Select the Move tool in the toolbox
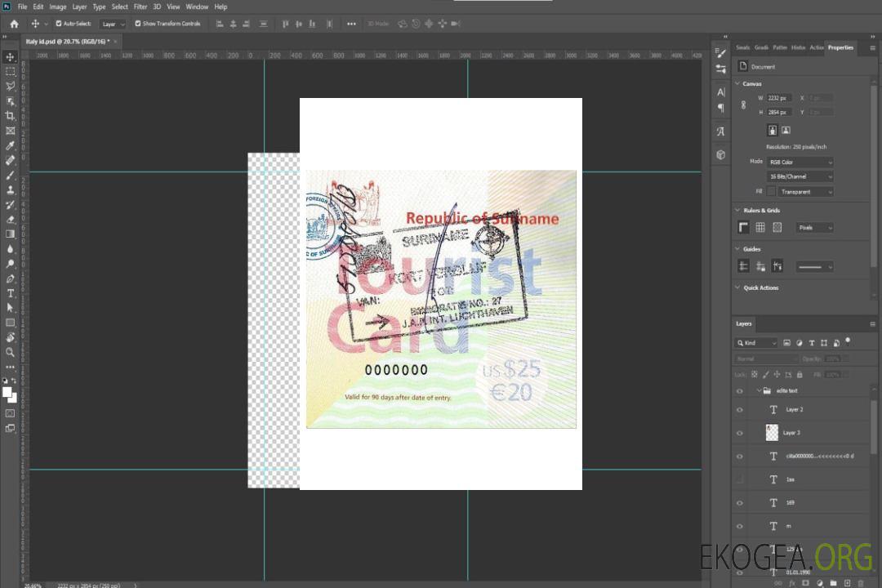This screenshot has height=588, width=882. [10, 57]
